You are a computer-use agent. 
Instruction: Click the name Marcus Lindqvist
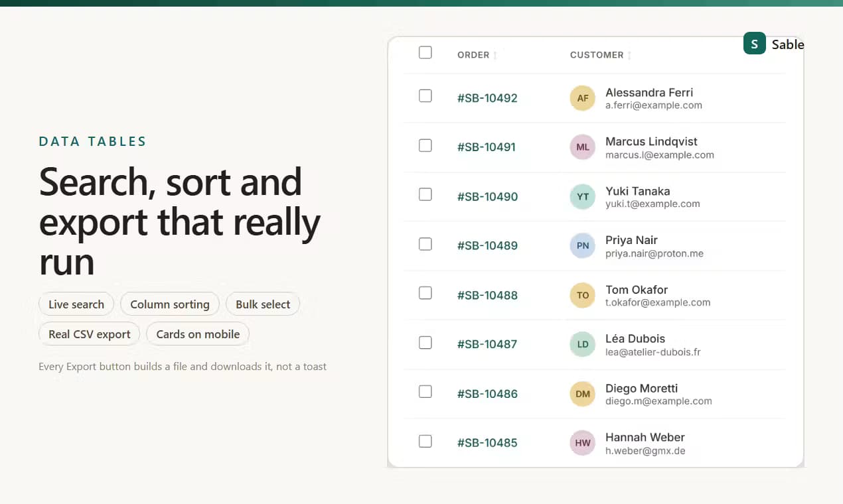tap(651, 141)
